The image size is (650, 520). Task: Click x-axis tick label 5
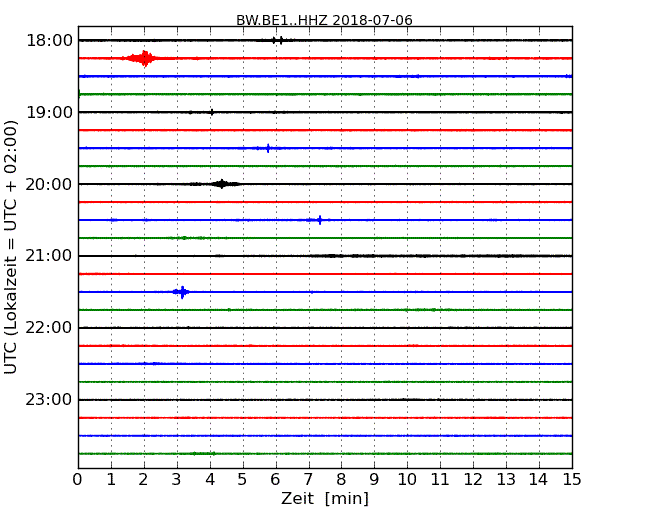pos(243,479)
